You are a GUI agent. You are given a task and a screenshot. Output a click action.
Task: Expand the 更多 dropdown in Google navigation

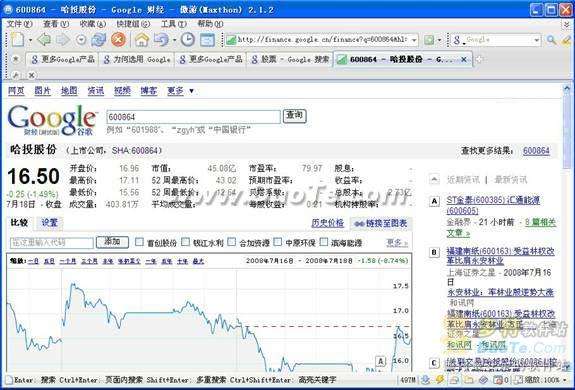tap(180, 91)
